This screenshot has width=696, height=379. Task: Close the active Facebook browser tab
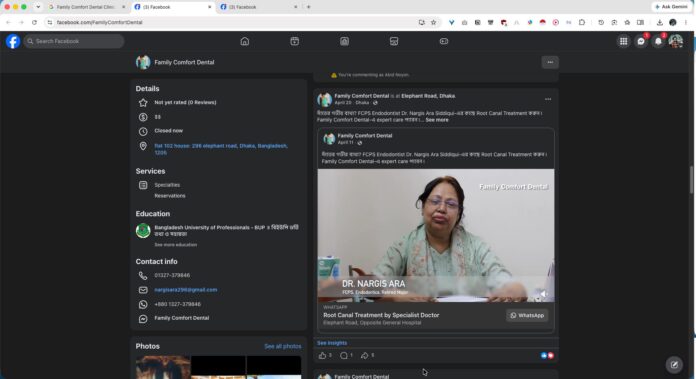210,7
